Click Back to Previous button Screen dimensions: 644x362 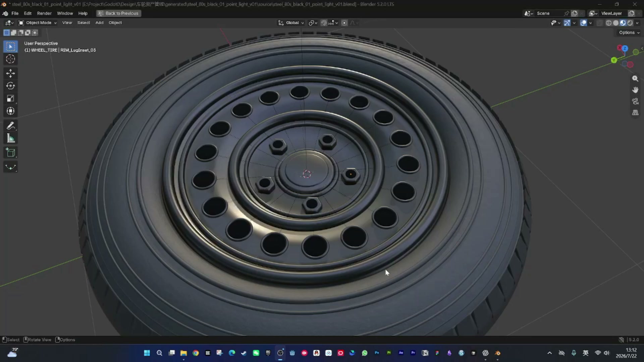[x=119, y=13]
